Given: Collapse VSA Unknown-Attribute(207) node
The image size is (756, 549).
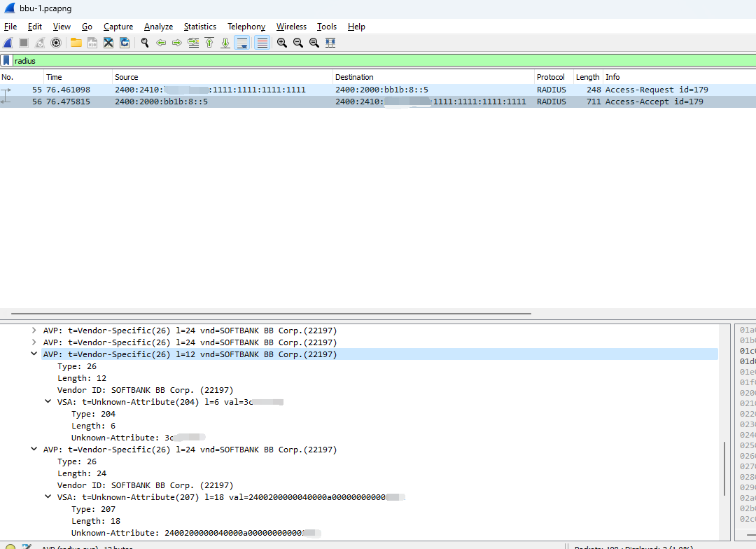Looking at the screenshot, I should click(48, 496).
